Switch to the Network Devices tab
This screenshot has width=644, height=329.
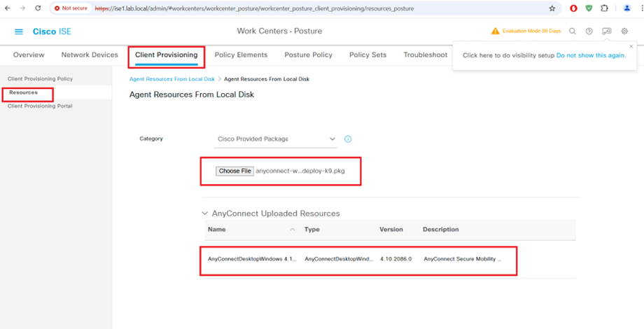pyautogui.click(x=90, y=55)
